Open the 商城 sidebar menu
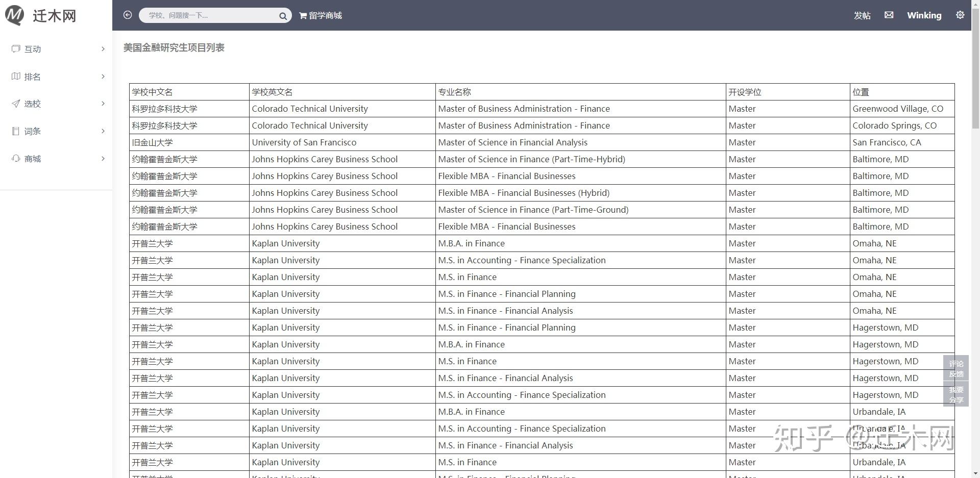 click(x=56, y=159)
